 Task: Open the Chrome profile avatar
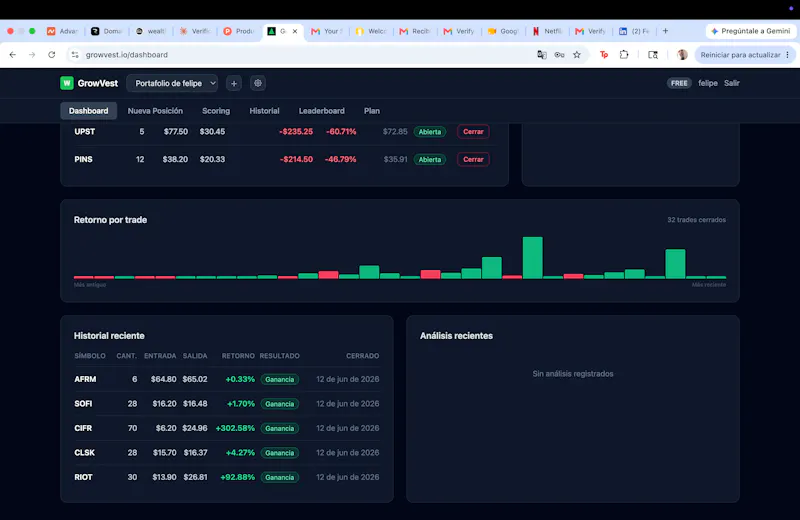(x=682, y=55)
